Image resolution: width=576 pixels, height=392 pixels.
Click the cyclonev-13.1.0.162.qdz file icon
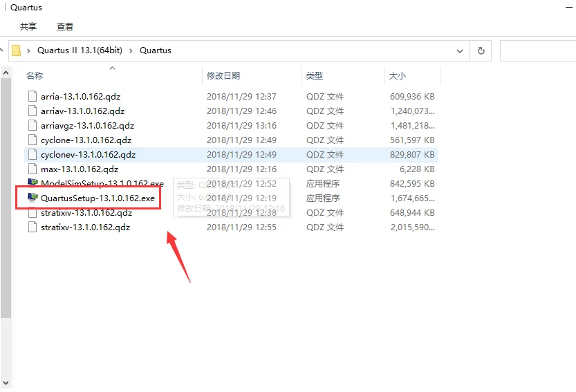coord(32,154)
